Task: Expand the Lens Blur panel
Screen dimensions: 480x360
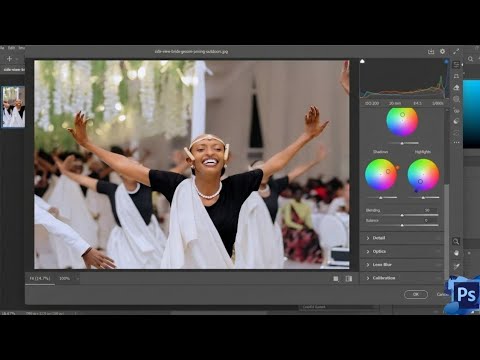Action: tap(402, 265)
